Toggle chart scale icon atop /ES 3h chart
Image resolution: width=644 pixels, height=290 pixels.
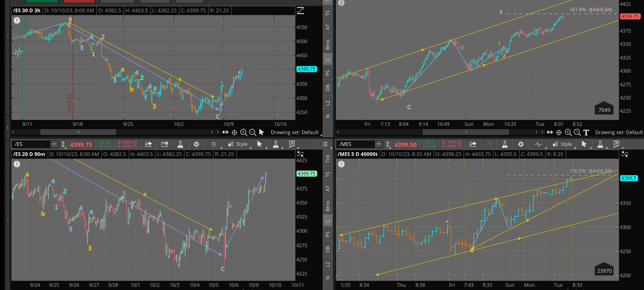coord(300,10)
